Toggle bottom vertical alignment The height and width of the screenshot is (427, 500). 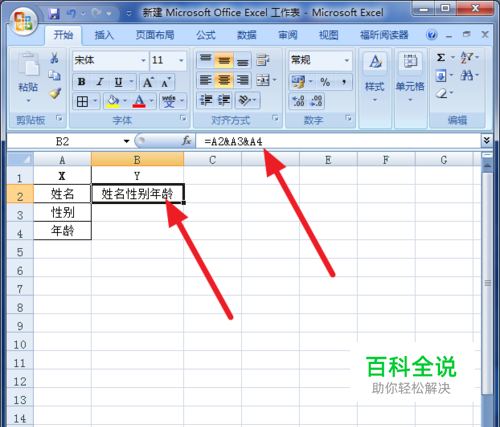[243, 60]
